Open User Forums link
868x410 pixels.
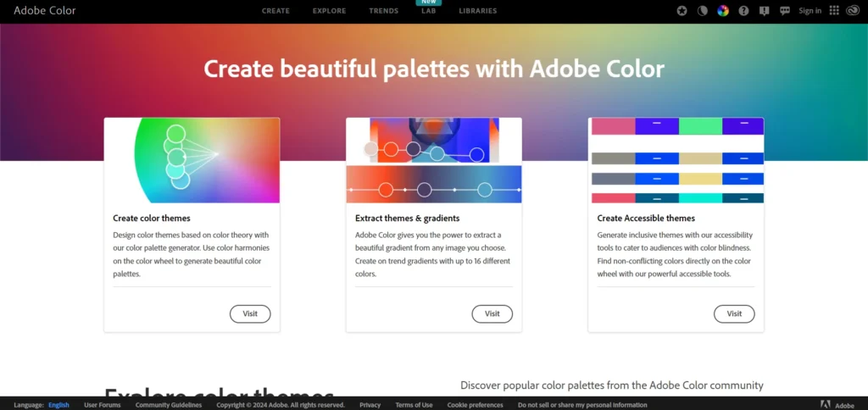(103, 405)
